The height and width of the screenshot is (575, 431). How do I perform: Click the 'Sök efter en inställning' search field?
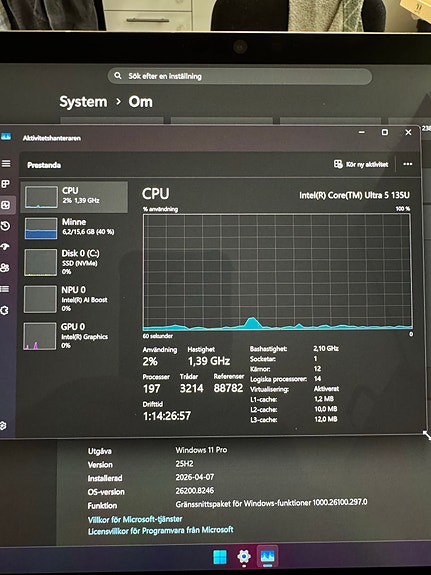pos(240,76)
